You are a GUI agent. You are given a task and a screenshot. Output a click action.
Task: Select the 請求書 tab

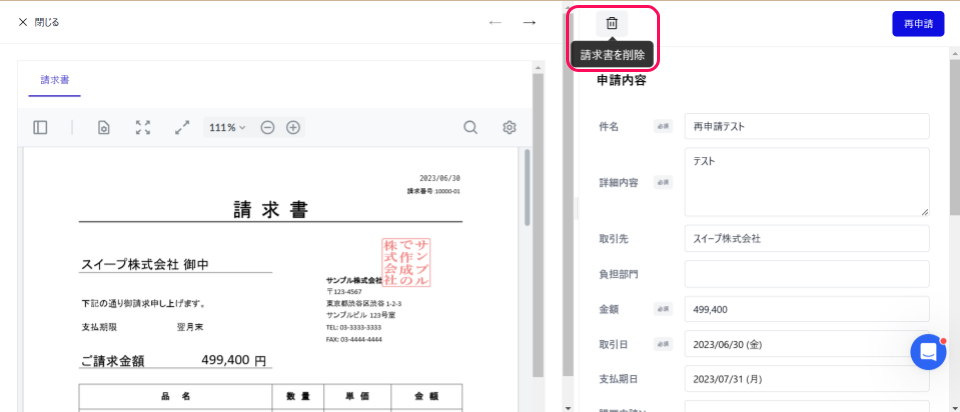54,80
